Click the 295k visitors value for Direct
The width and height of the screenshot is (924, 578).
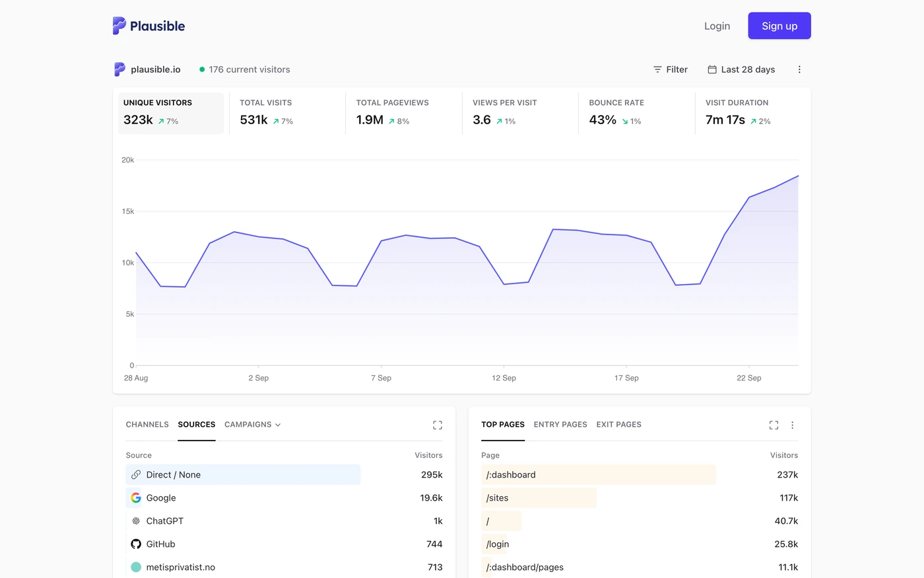click(x=432, y=474)
